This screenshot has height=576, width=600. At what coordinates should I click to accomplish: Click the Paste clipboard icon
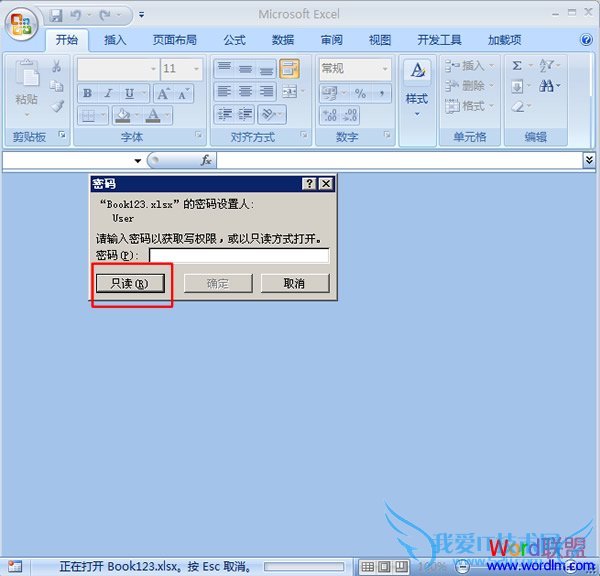pyautogui.click(x=27, y=73)
